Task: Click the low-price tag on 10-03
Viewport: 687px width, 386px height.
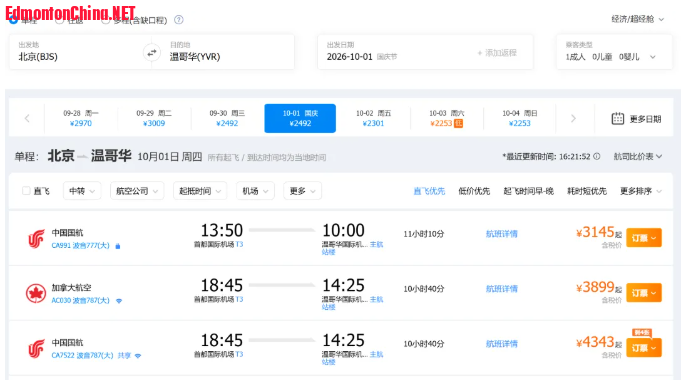Action: coord(458,123)
